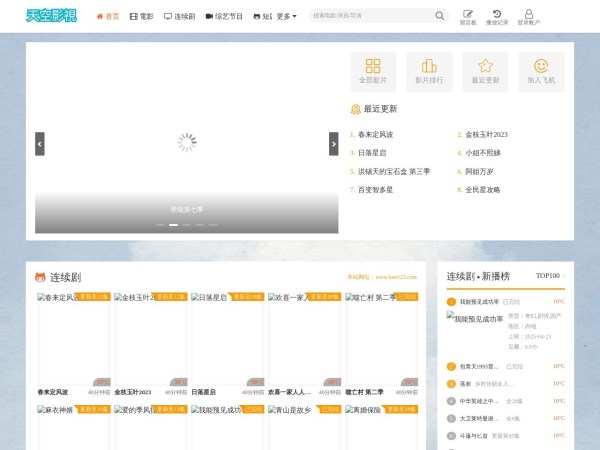Select the 首页 navigation tab
The width and height of the screenshot is (600, 450).
(108, 16)
